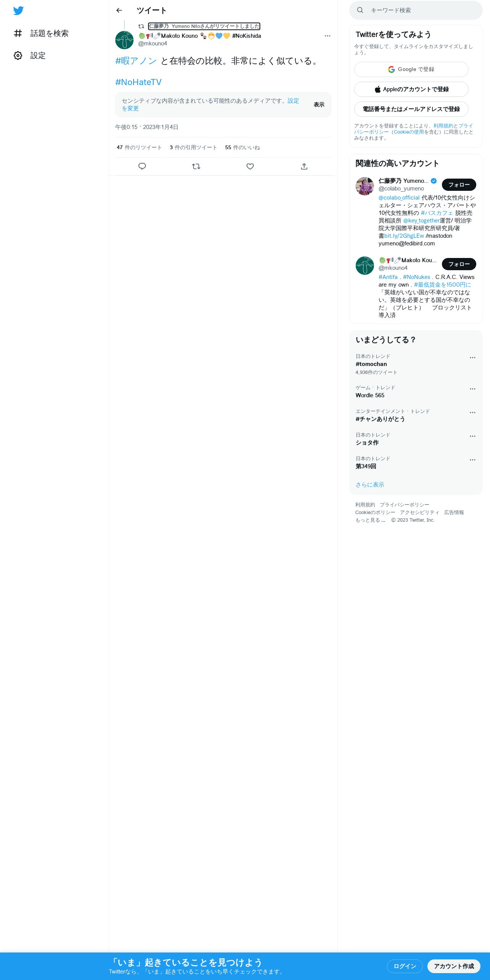The height and width of the screenshot is (980, 490).
Task: Open more options for #tomochan trend
Action: click(472, 358)
